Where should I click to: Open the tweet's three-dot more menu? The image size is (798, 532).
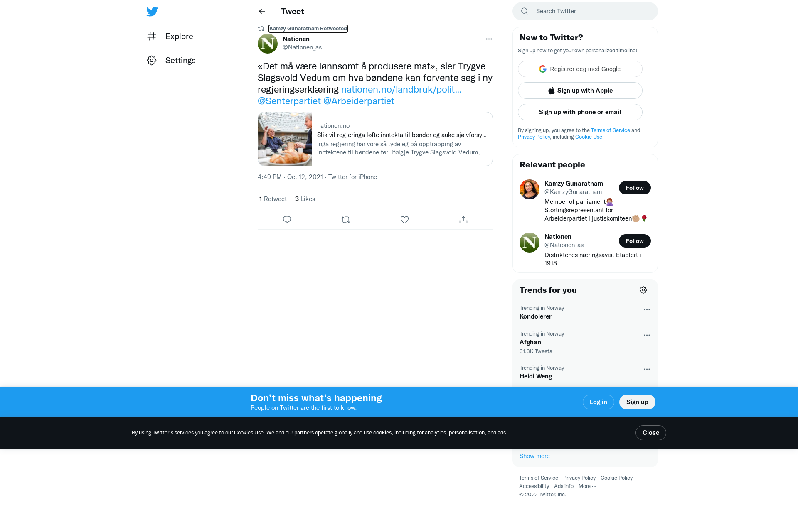click(489, 39)
